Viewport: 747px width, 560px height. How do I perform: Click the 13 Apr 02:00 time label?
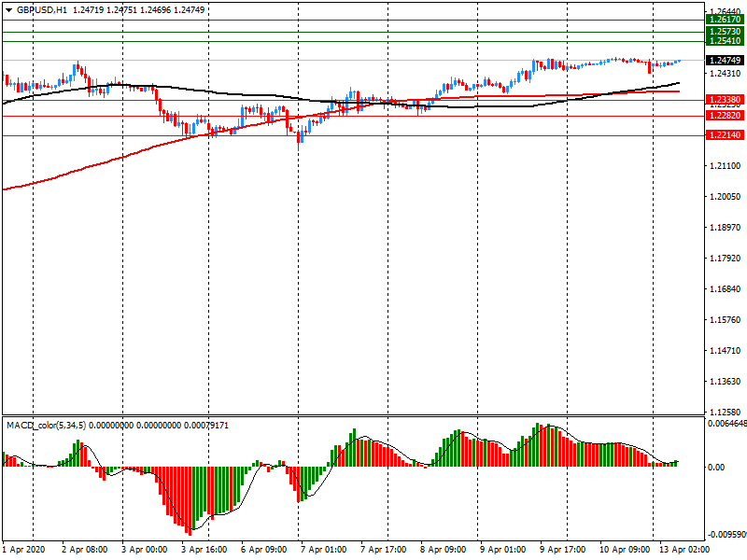[x=682, y=550]
